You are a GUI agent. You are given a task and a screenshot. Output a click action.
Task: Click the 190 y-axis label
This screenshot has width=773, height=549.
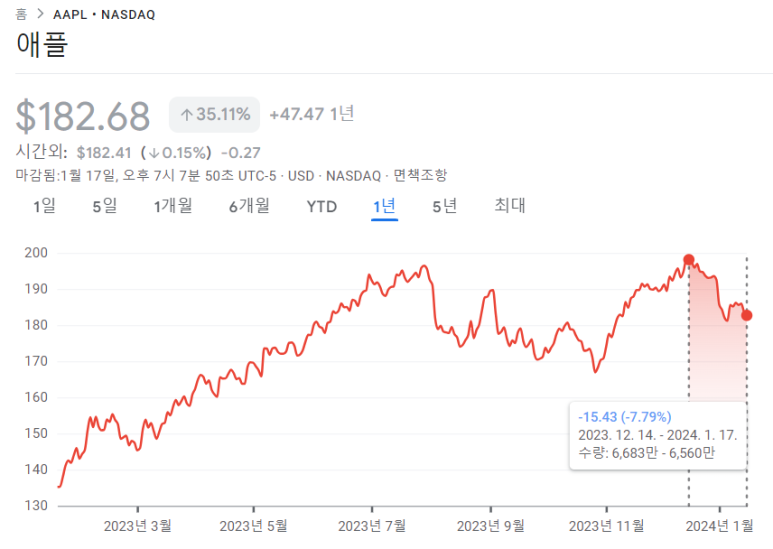click(x=36, y=289)
